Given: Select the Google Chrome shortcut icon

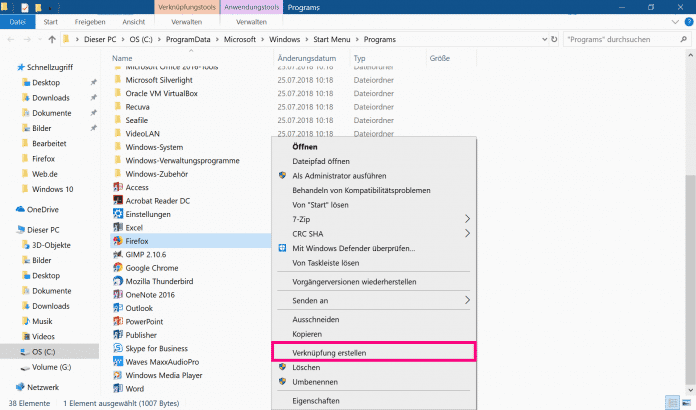Looking at the screenshot, I should pyautogui.click(x=117, y=268).
